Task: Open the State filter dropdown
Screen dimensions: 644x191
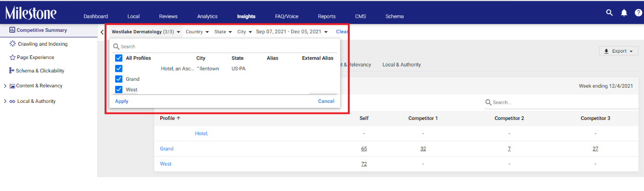Action: [x=223, y=32]
